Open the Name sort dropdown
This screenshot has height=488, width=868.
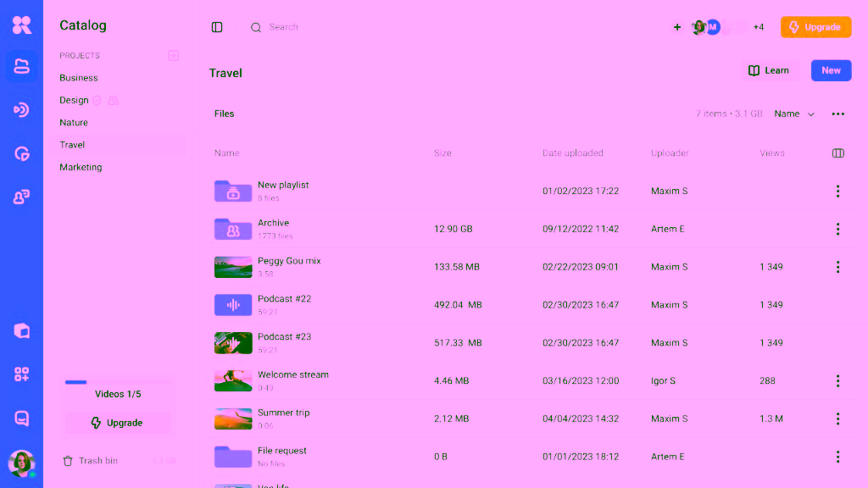tap(794, 114)
